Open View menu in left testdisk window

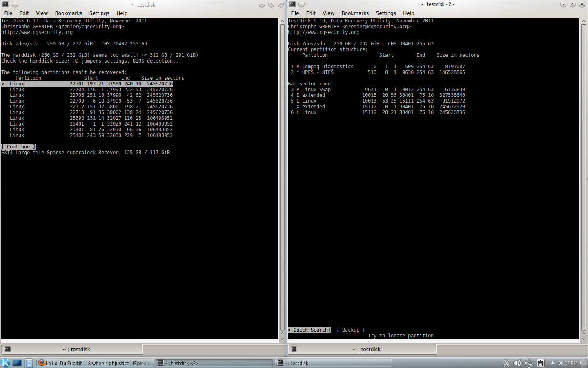(42, 13)
